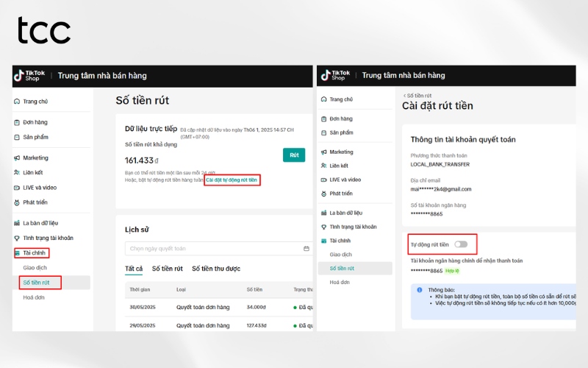This screenshot has width=588, height=368.
Task: Click 29/05/2025 row date cell
Action: (143, 325)
